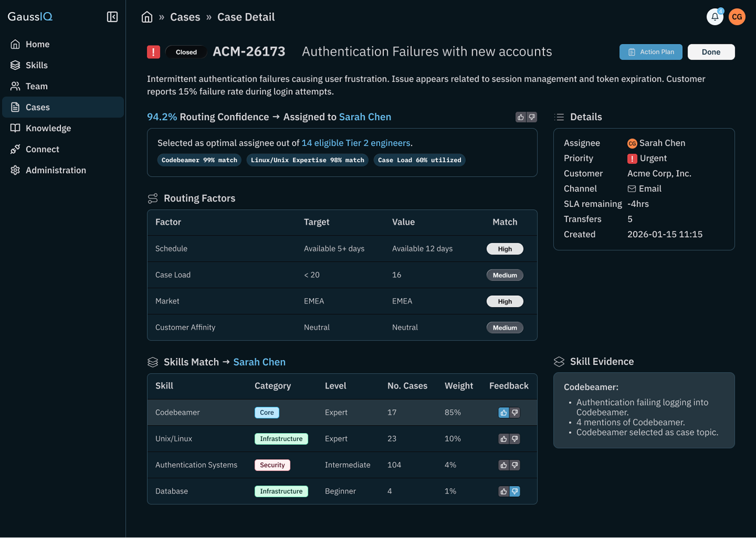The height and width of the screenshot is (538, 756).
Task: Click the Details list icon
Action: 559,117
